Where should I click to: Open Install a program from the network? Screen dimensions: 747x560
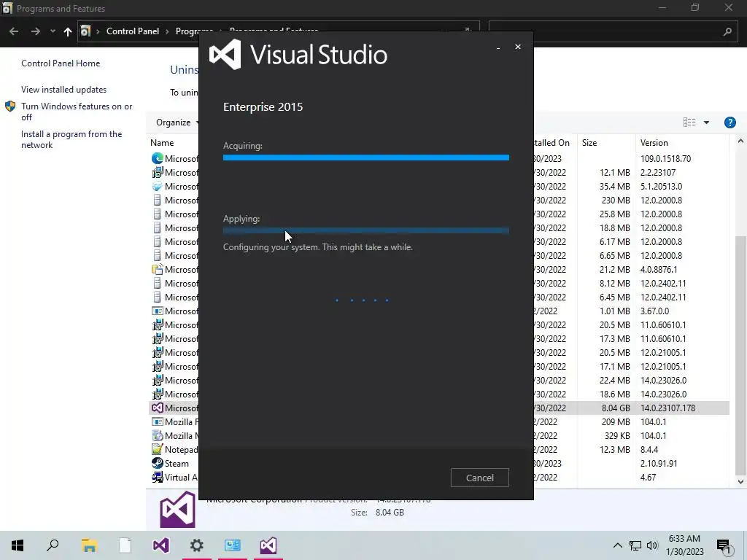click(x=71, y=139)
